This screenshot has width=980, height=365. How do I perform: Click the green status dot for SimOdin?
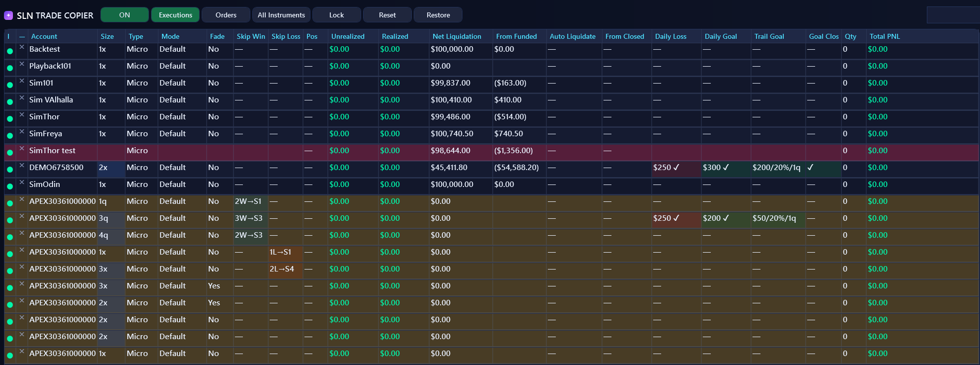(10, 186)
